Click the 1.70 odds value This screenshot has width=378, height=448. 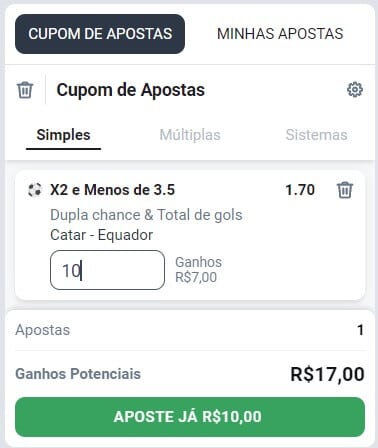(x=300, y=190)
